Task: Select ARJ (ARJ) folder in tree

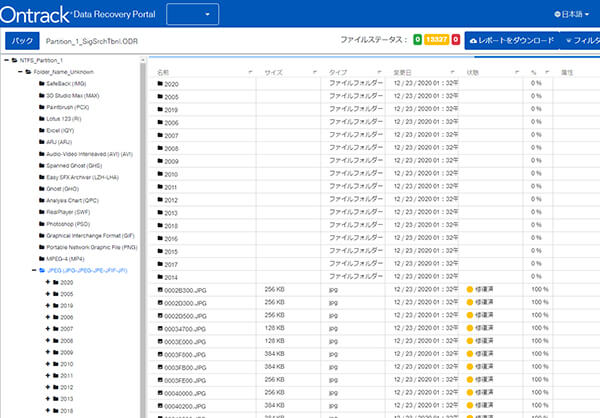Action: click(x=55, y=142)
